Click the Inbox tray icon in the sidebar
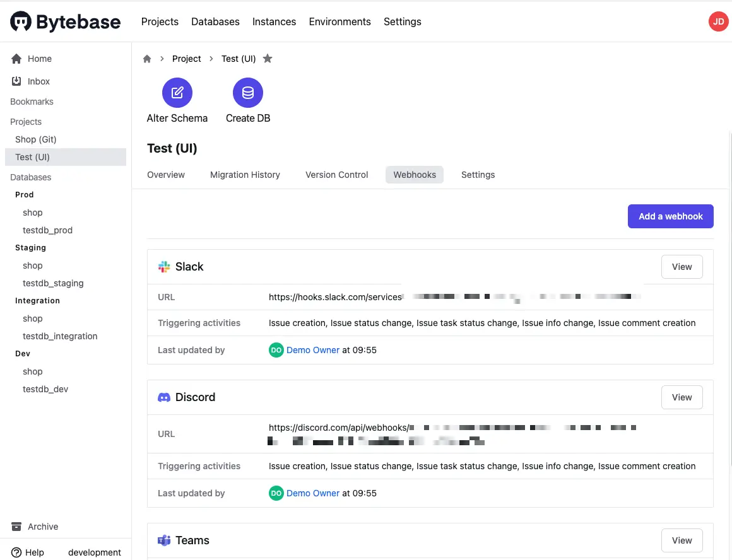This screenshot has height=560, width=732. [16, 81]
